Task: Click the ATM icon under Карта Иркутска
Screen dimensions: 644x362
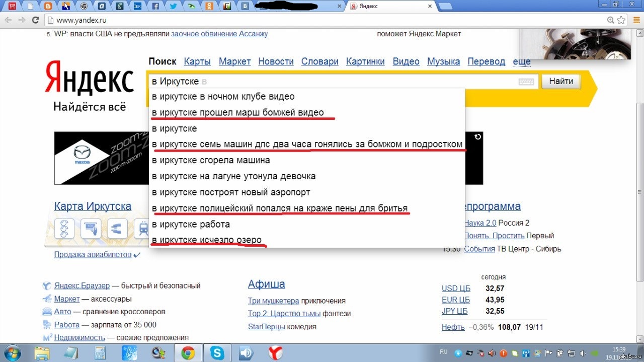Action: [x=91, y=229]
